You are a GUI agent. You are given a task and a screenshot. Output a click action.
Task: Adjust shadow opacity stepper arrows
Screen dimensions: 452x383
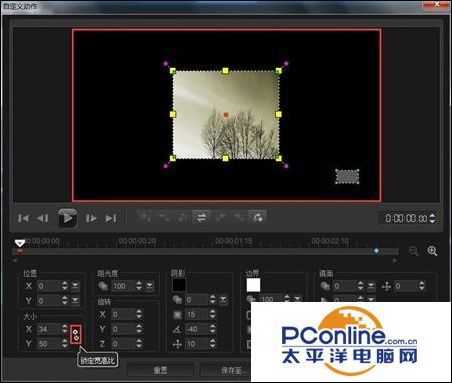[213, 300]
